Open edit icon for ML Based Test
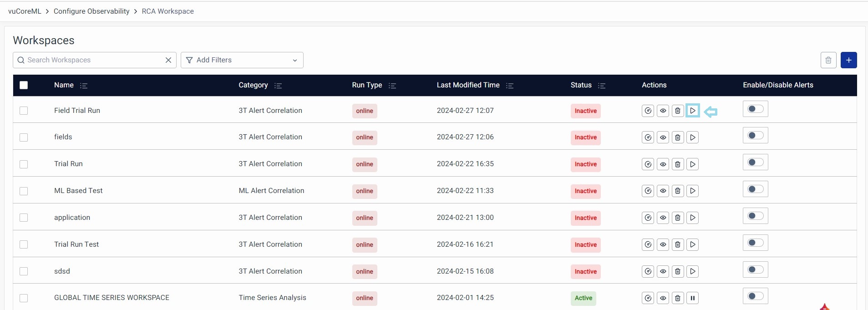868x310 pixels. tap(648, 191)
